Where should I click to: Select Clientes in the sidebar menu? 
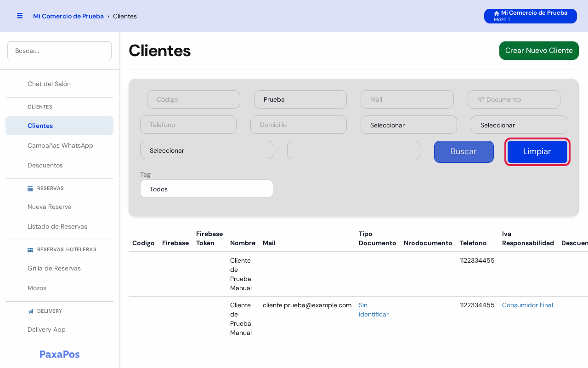[x=59, y=126]
